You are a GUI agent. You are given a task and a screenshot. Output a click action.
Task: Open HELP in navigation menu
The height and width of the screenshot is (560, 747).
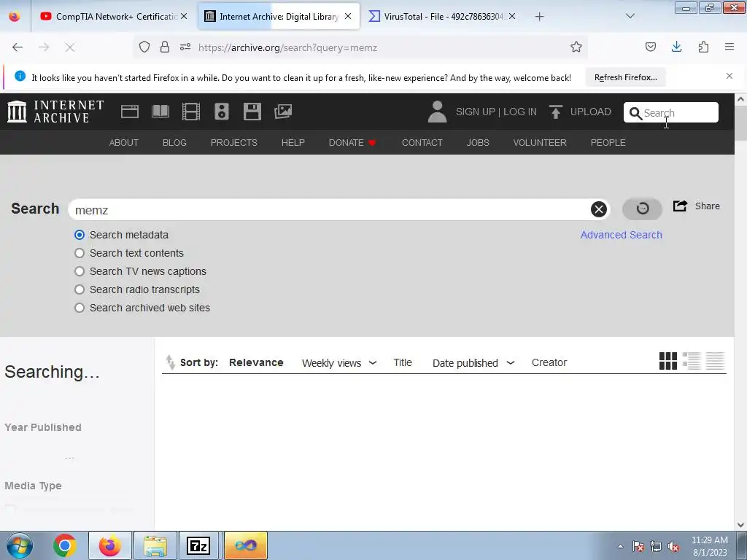click(x=293, y=142)
